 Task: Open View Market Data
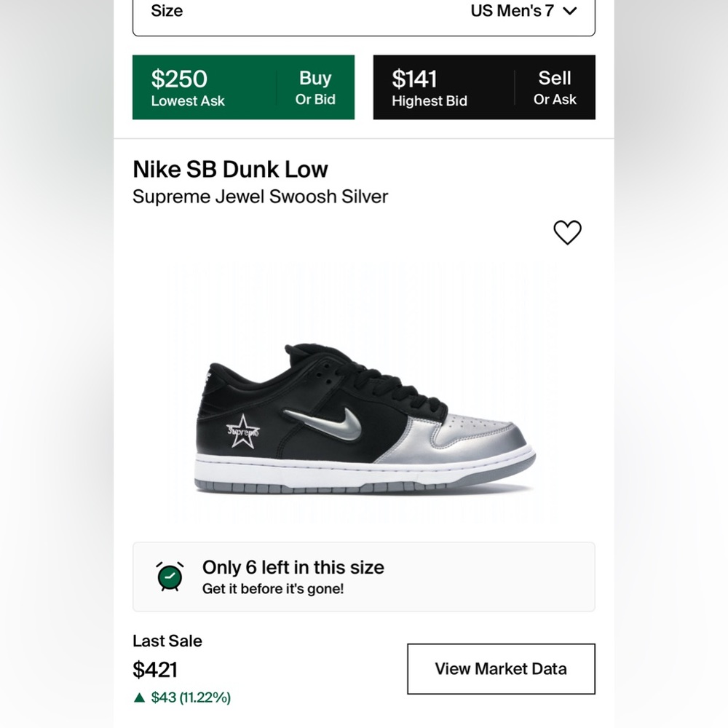pyautogui.click(x=501, y=668)
